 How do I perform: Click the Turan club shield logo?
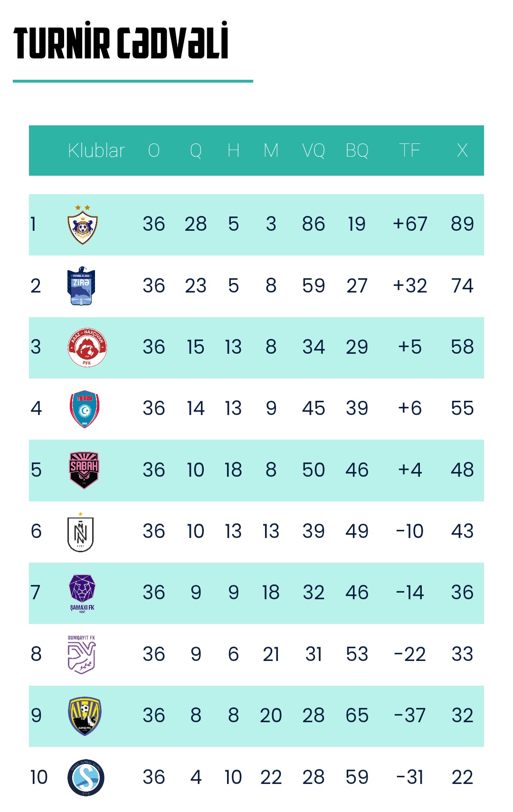[x=85, y=409]
